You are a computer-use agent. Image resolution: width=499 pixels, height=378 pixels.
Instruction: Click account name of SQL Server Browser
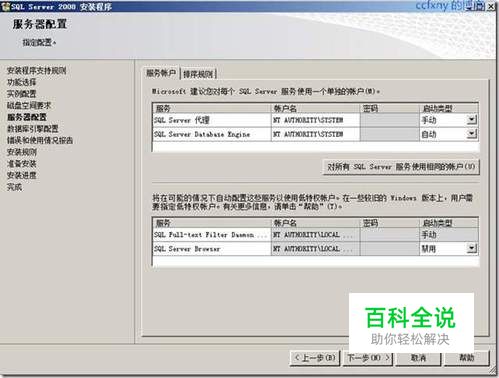pos(315,249)
